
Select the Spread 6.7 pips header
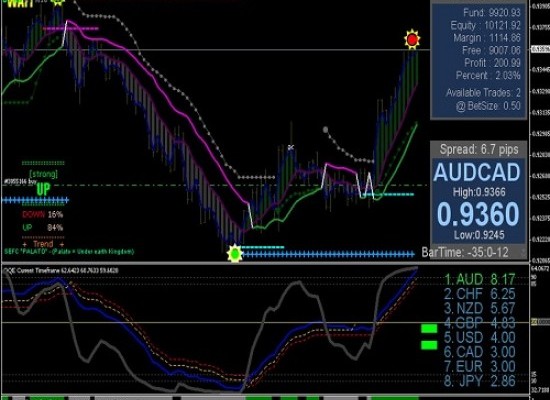click(479, 149)
